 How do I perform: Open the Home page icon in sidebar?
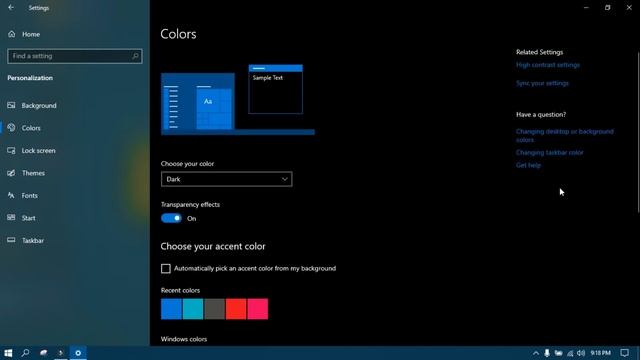11,34
